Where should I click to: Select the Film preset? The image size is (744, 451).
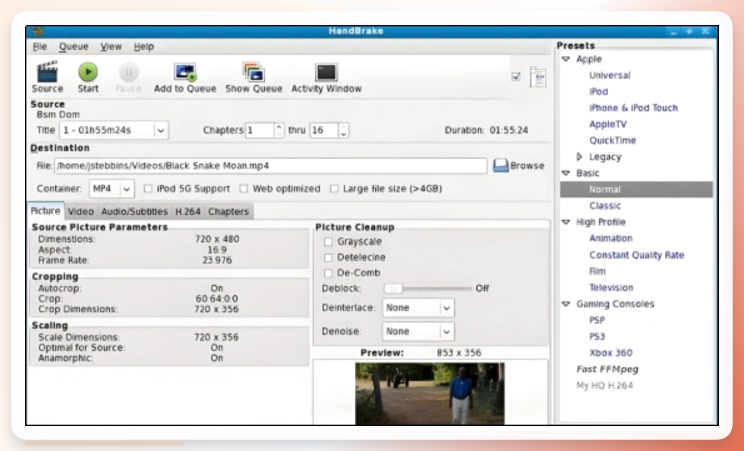click(597, 271)
